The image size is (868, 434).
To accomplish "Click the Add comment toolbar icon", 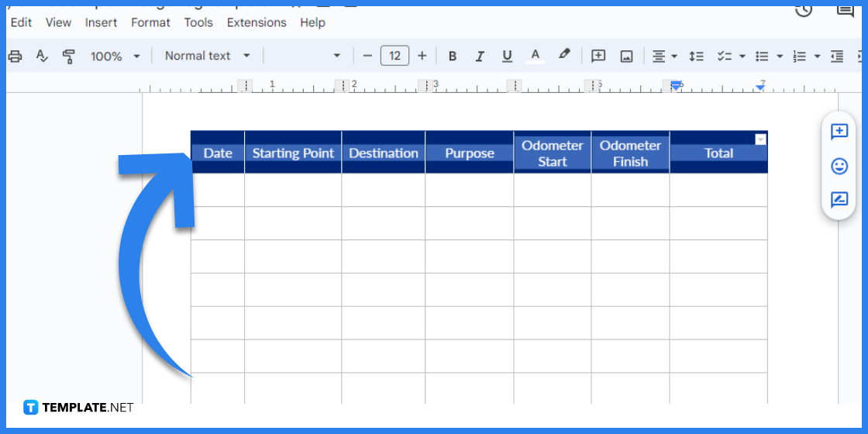I will [598, 56].
